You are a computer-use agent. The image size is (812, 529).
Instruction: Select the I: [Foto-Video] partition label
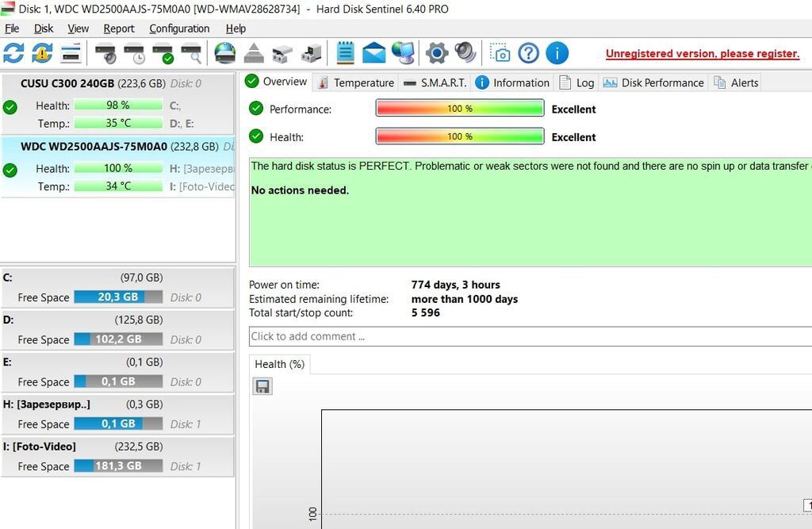tap(40, 446)
